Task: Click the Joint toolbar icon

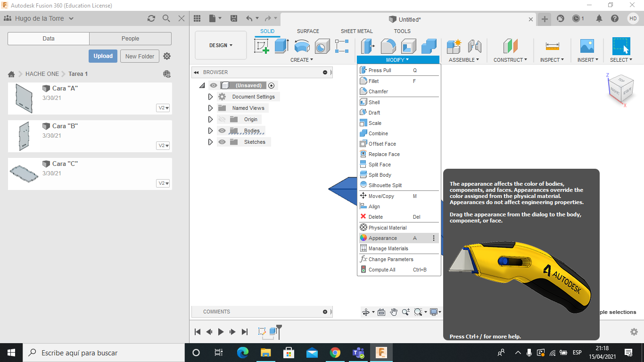Action: pos(475,46)
